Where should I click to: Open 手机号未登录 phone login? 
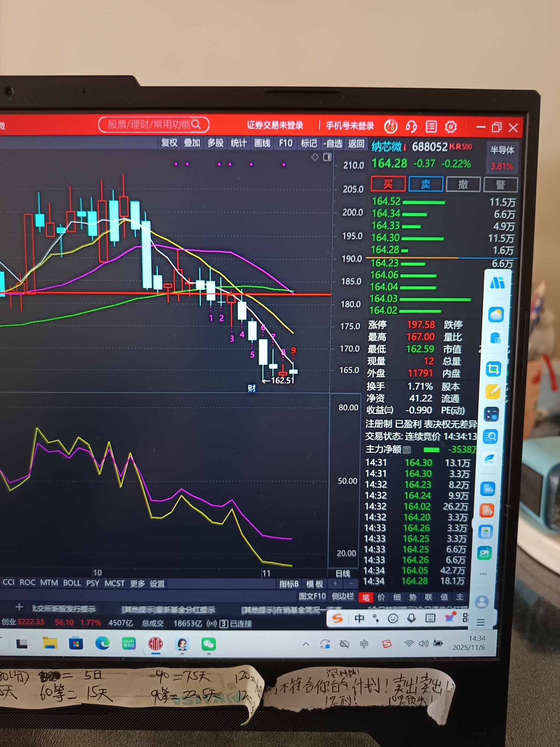(350, 126)
